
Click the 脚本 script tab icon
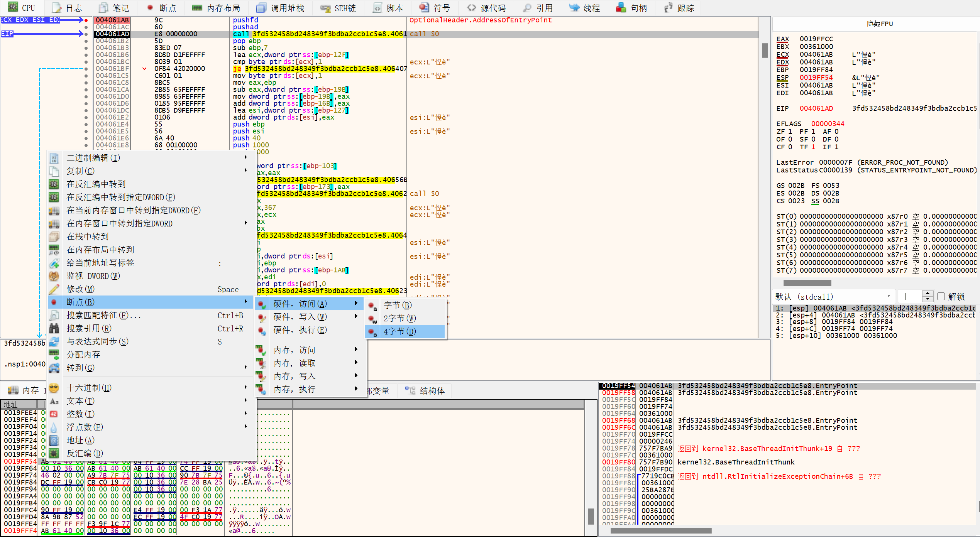coord(377,8)
